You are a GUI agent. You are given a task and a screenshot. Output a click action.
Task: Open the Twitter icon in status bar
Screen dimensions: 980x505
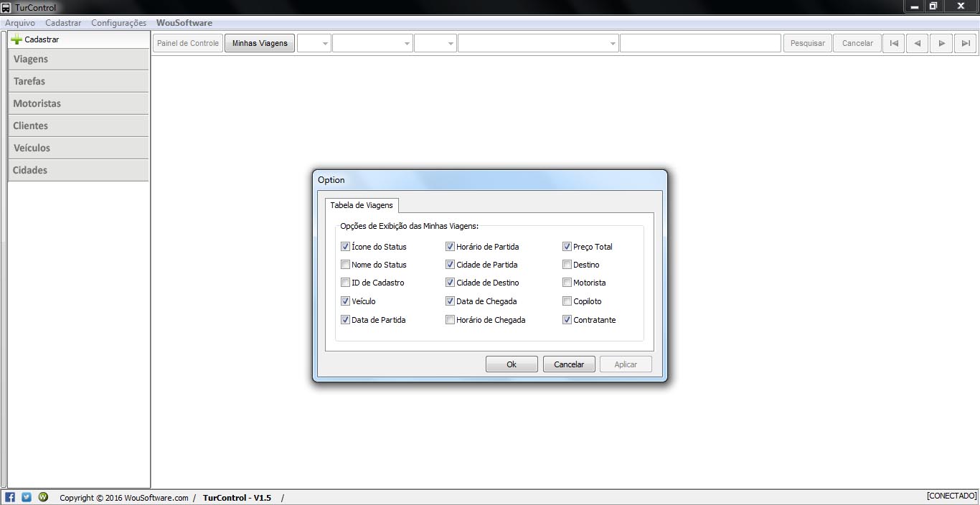[x=27, y=497]
